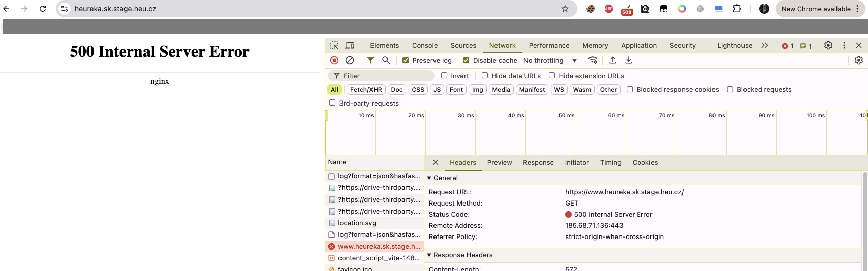
Task: Enable Invert filter checkbox
Action: [x=444, y=75]
